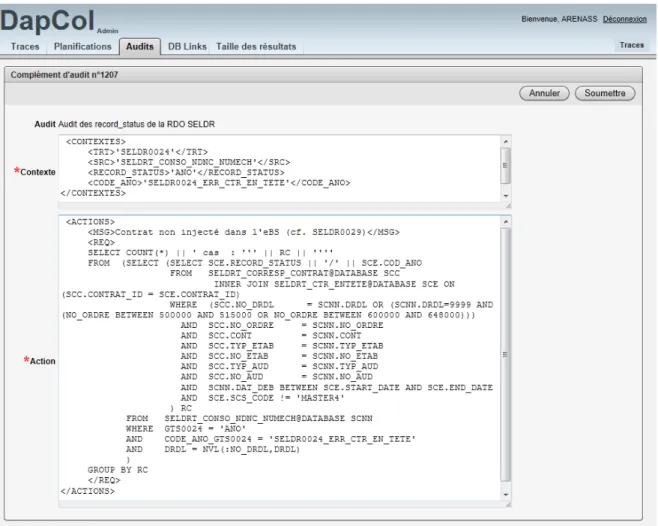Click the Contexte scrollbar up arrow
This screenshot has height=526, width=658.
coord(506,141)
